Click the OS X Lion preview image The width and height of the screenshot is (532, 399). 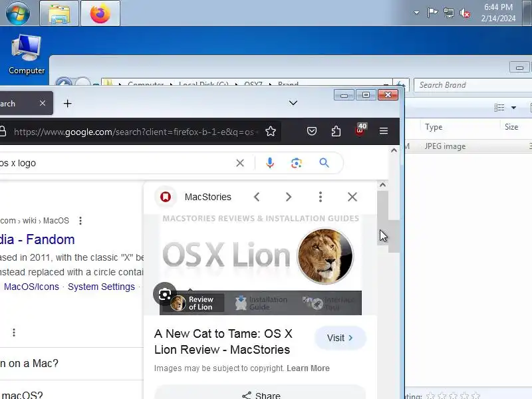260,265
